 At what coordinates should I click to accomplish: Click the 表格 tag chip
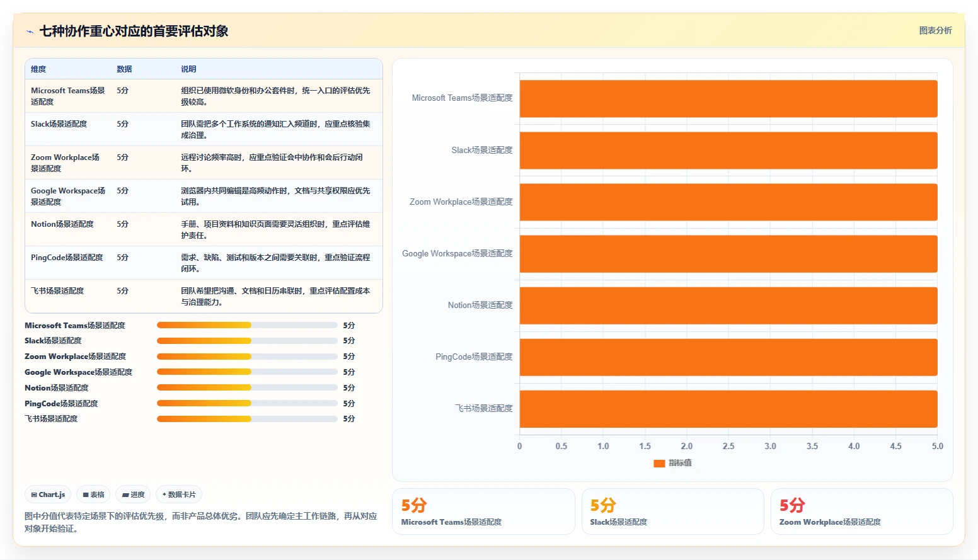(x=93, y=494)
